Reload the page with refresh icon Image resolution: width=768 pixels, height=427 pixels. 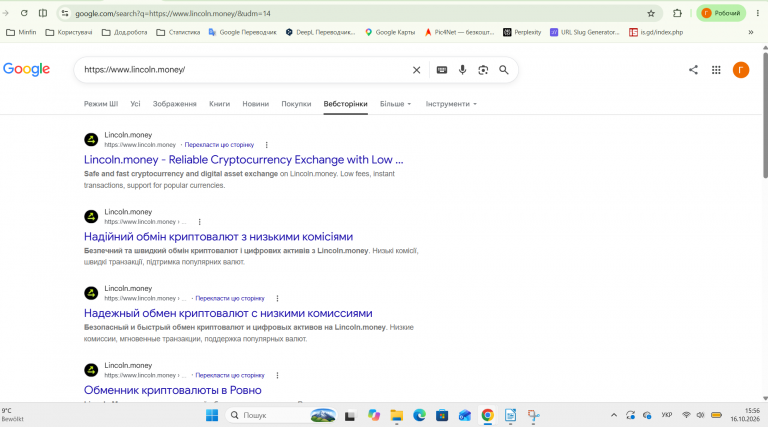pyautogui.click(x=24, y=13)
